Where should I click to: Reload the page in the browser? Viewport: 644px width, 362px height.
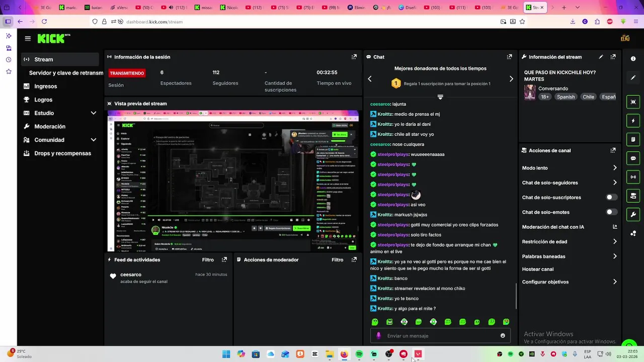click(44, 22)
